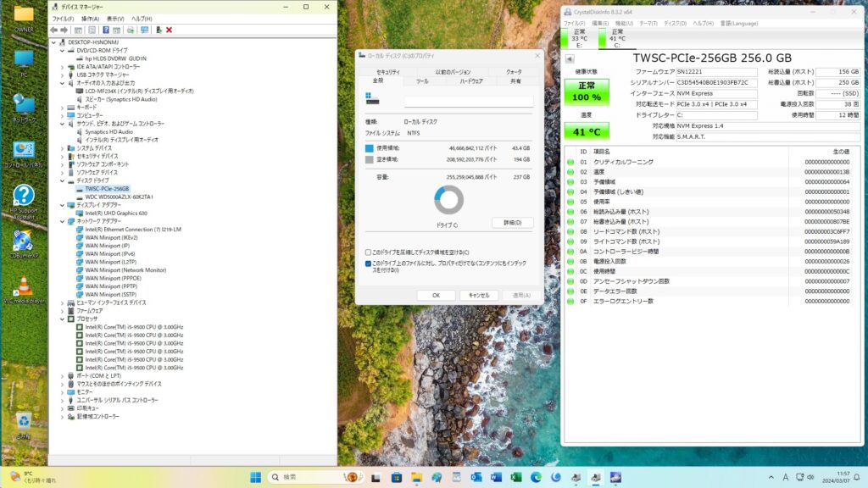
Task: Expand the system devices (システム デバイス) node
Action: (x=62, y=148)
